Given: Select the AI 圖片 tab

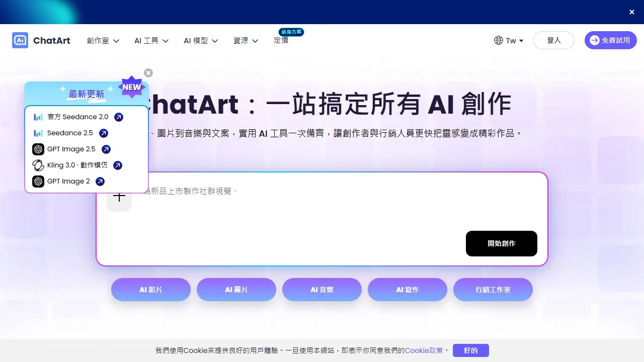Looking at the screenshot, I should 236,290.
